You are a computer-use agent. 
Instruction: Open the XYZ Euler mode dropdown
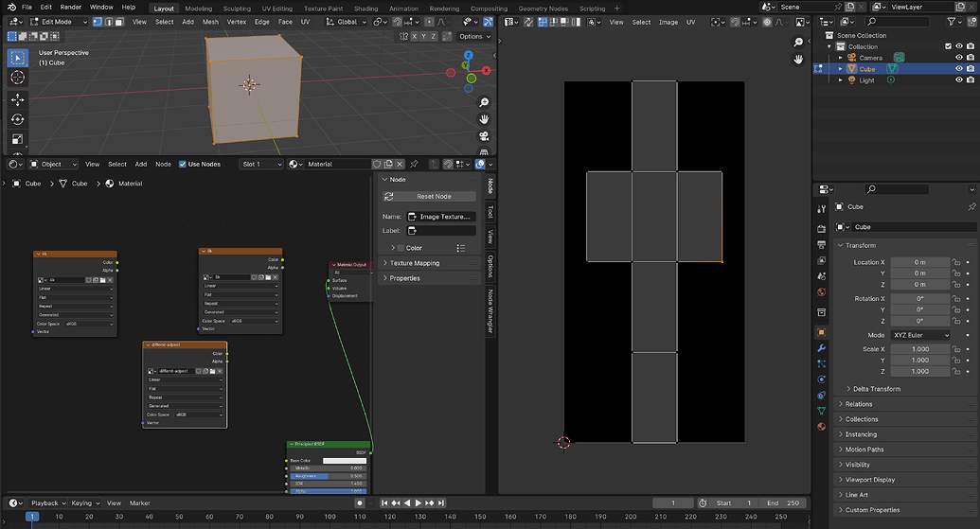920,335
